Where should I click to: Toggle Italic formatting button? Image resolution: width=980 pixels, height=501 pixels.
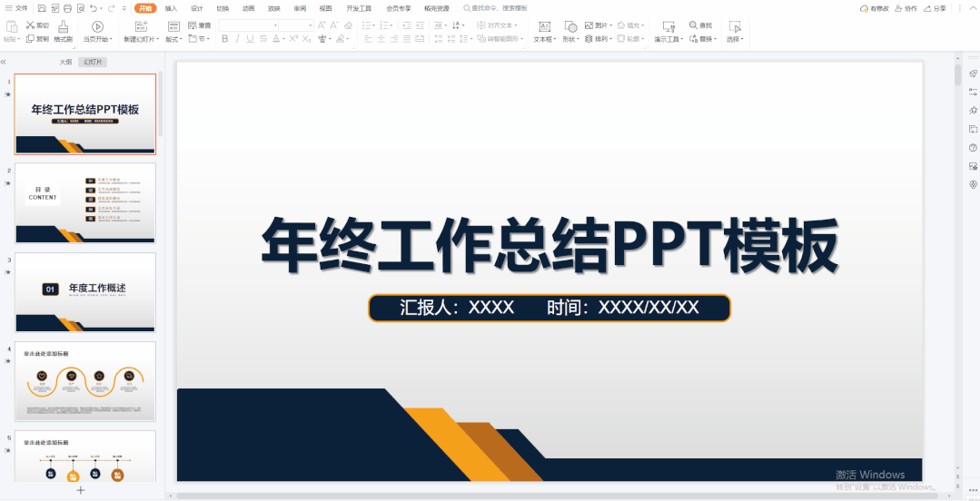[x=237, y=39]
